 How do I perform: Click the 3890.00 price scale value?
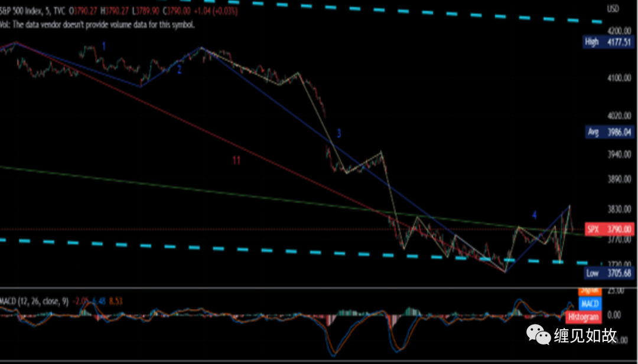(x=620, y=179)
